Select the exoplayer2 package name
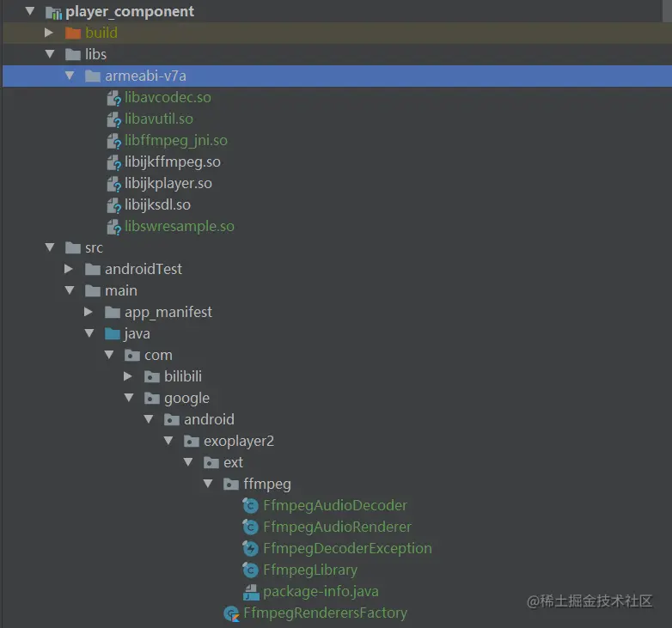The height and width of the screenshot is (628, 672). 238,441
